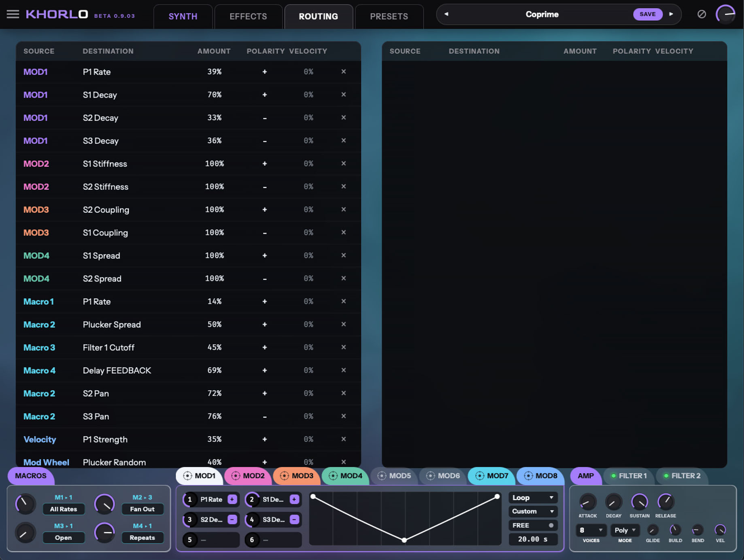
Task: Click the Repeats macro label
Action: click(x=142, y=538)
